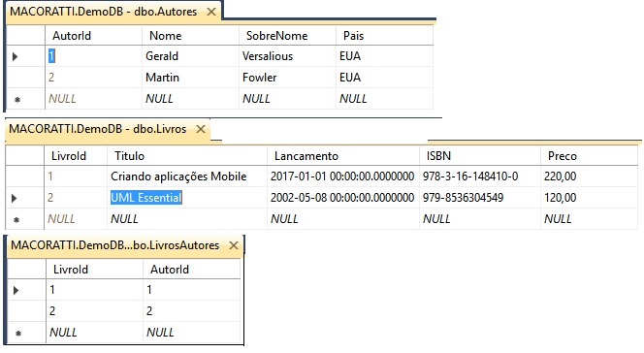Select the price cell 220,00

590,176
